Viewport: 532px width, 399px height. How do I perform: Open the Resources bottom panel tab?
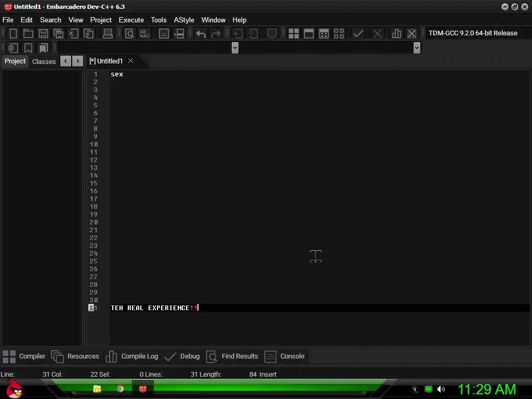pyautogui.click(x=75, y=356)
